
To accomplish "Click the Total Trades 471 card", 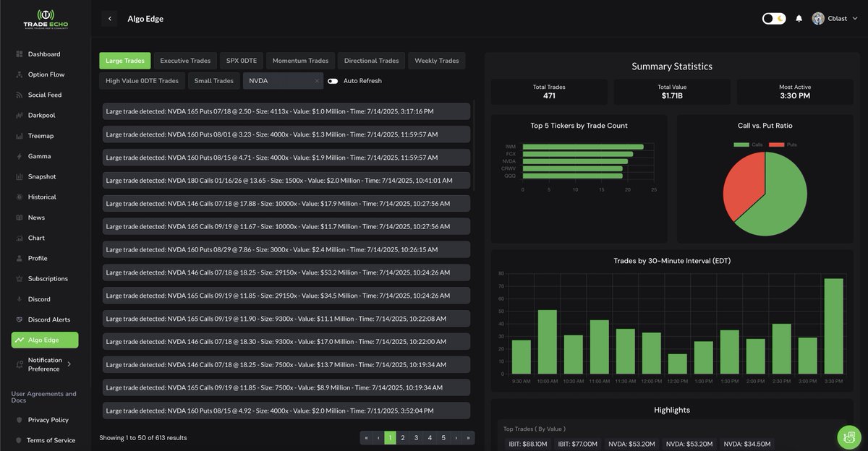I will tap(549, 92).
